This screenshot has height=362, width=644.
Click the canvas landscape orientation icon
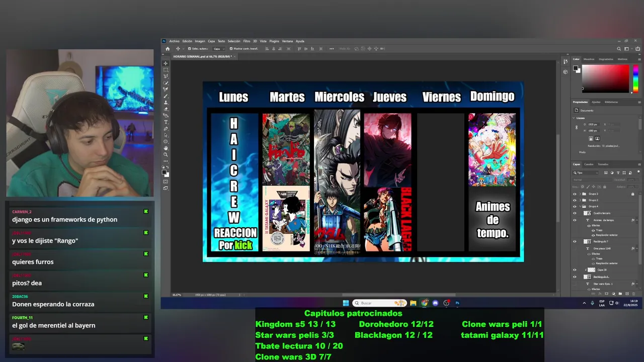point(598,138)
